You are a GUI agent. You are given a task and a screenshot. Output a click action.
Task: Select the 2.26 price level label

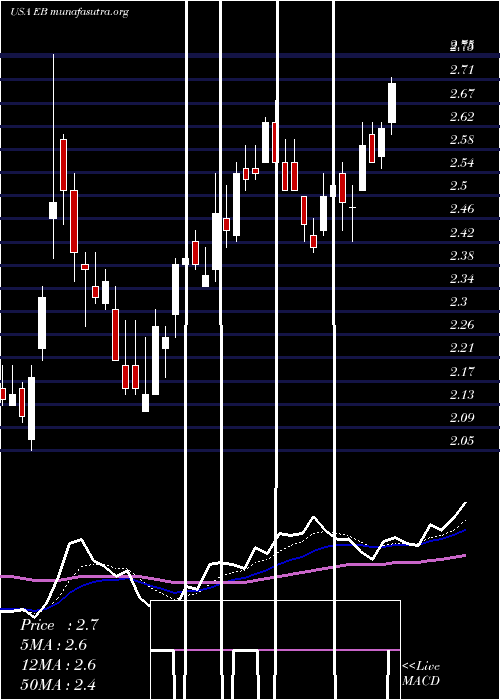coord(462,325)
